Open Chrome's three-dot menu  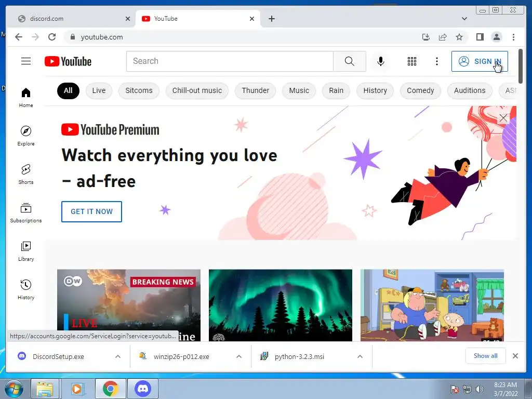point(513,37)
